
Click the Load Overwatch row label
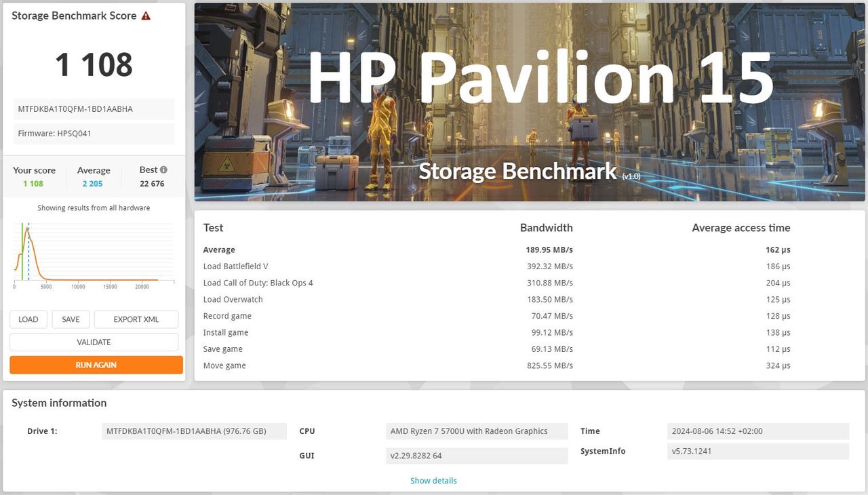[233, 300]
